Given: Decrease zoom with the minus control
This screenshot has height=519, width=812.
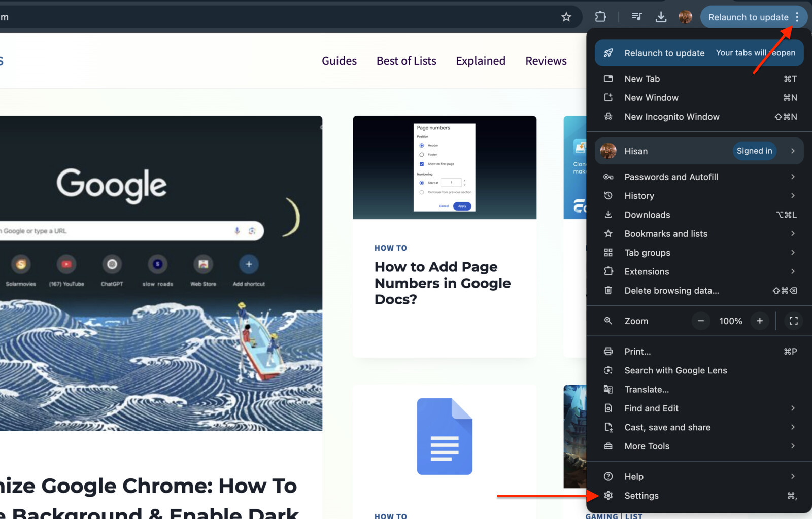Looking at the screenshot, I should pyautogui.click(x=700, y=321).
